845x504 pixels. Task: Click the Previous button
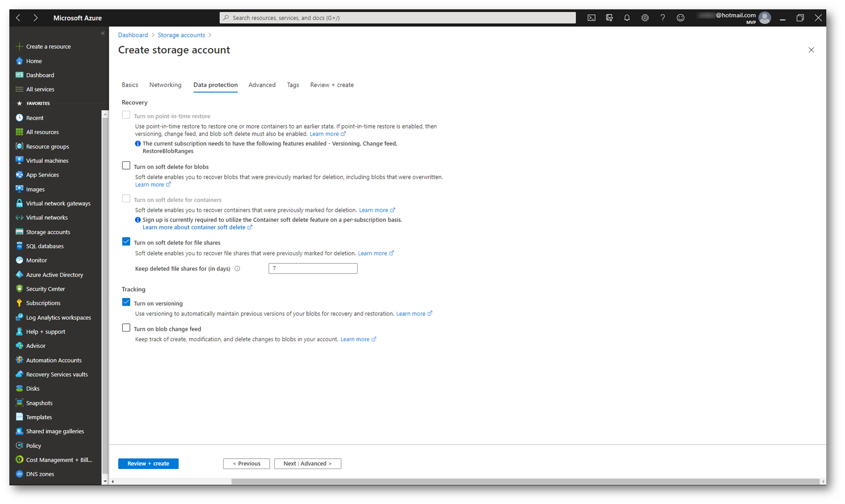(246, 464)
